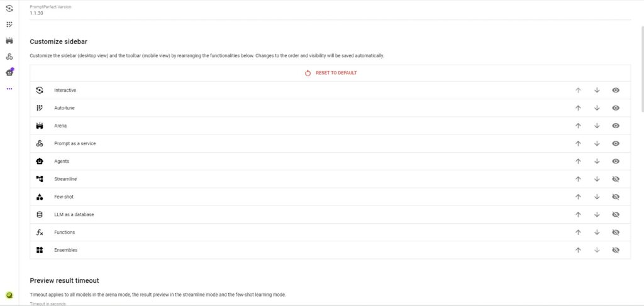Click Reset to Default button

tap(331, 73)
